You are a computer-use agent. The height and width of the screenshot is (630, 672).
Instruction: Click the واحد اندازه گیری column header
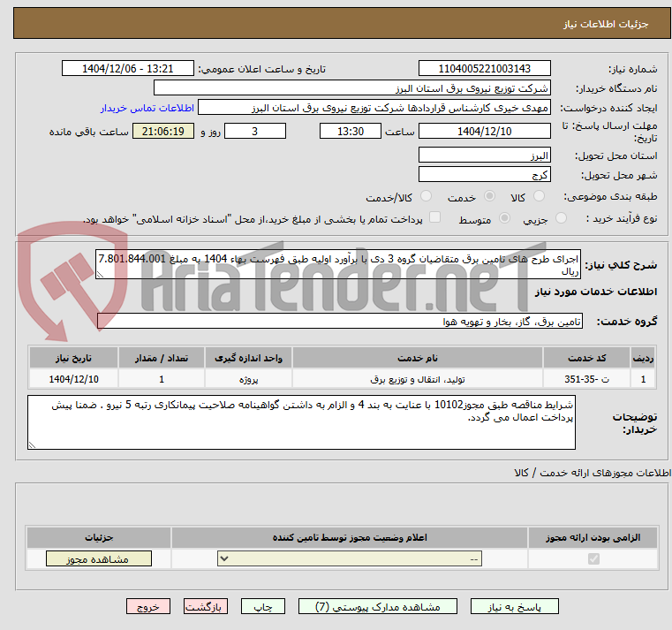[x=248, y=358]
